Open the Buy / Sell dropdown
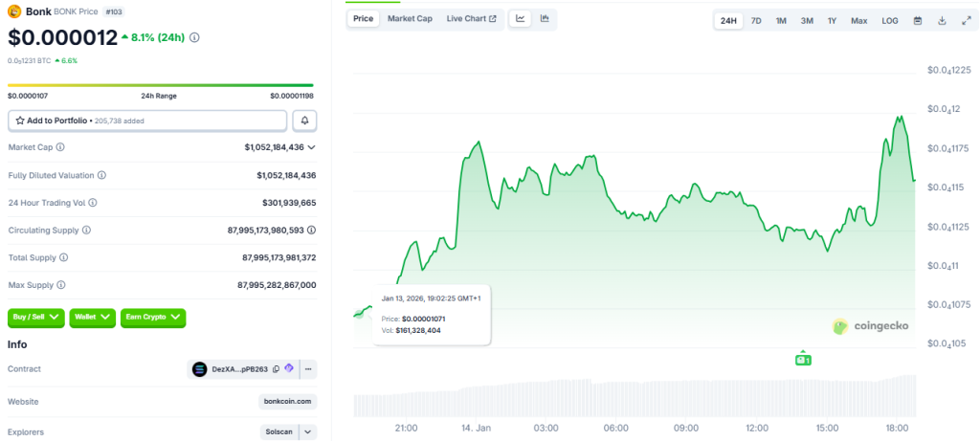The image size is (980, 441). pos(35,316)
